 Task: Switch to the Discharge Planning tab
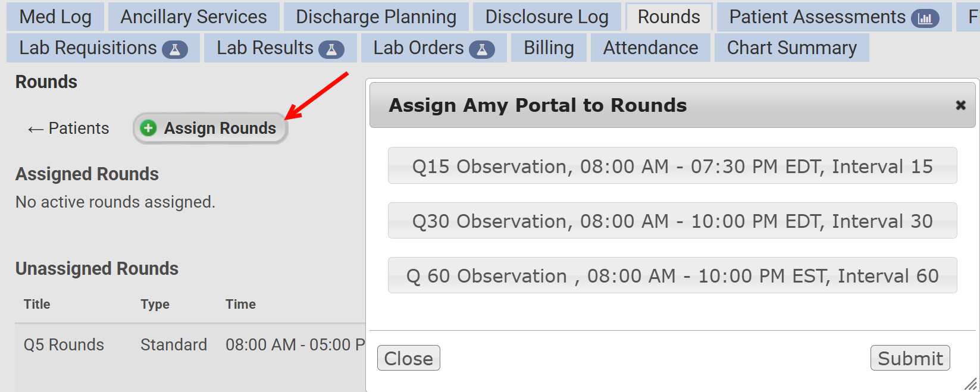click(x=376, y=17)
